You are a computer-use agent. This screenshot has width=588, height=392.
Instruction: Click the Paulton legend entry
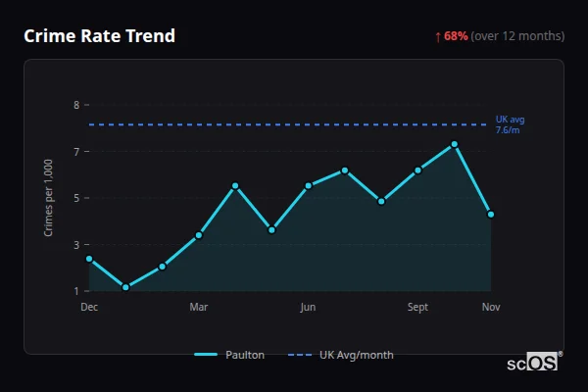pos(229,355)
